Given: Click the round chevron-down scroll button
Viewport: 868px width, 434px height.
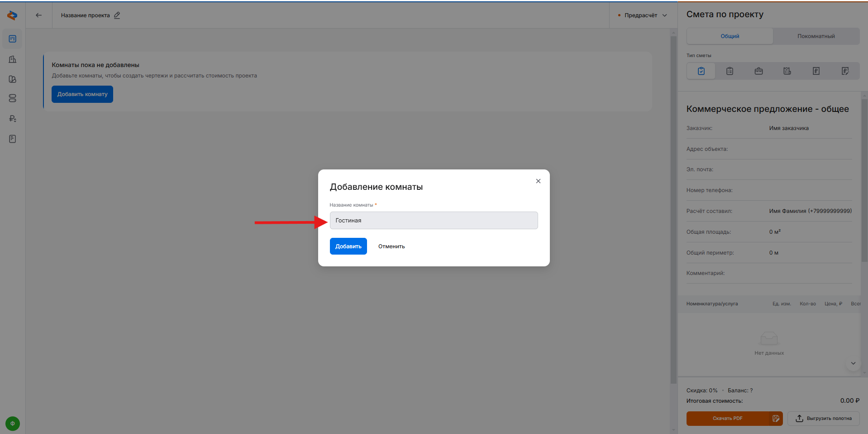Looking at the screenshot, I should coord(853,363).
